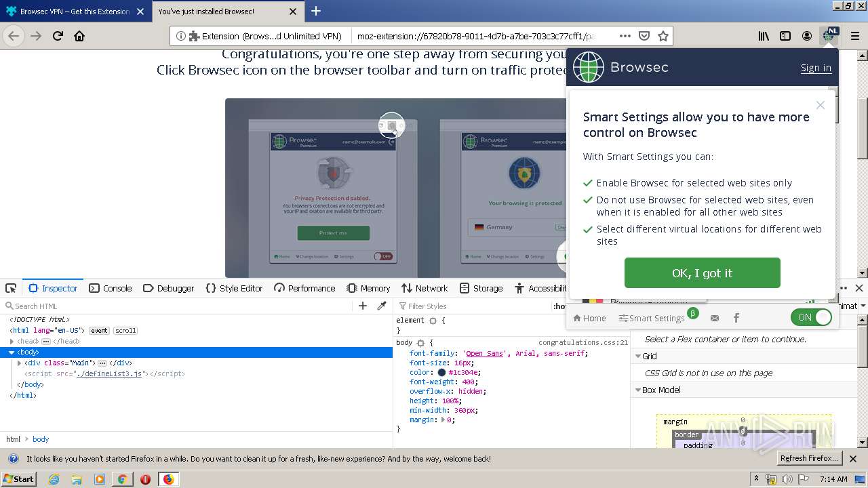Open page actions three-dot menu
Viewport: 868px width, 488px height.
[x=625, y=36]
